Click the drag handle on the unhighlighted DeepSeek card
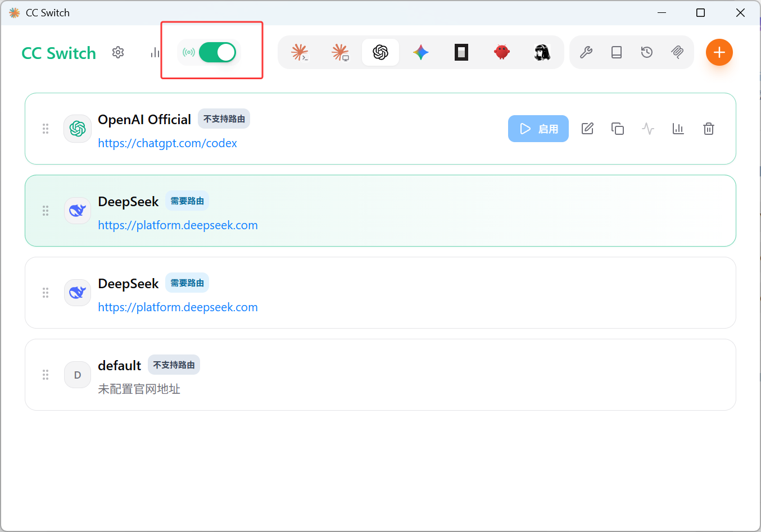This screenshot has width=761, height=532. coord(46,293)
